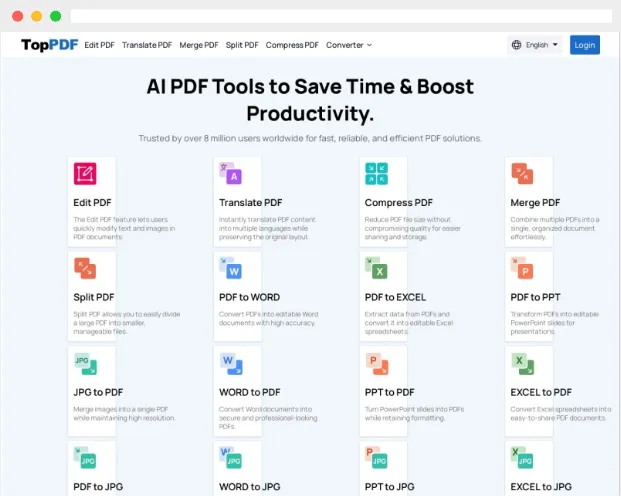The image size is (621, 496).
Task: Click the yellow minimize window button
Action: click(36, 16)
